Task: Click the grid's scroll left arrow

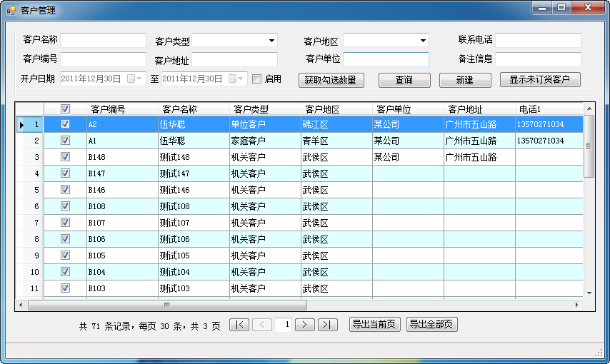Action: point(21,305)
